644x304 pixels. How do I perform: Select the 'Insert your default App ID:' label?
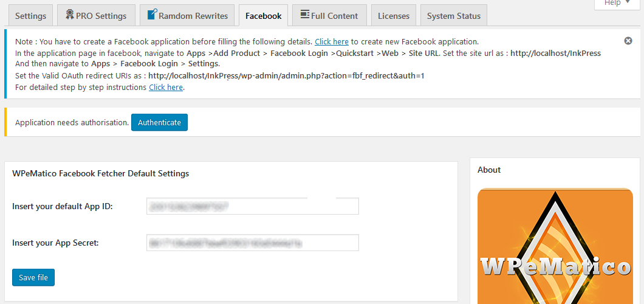click(63, 206)
